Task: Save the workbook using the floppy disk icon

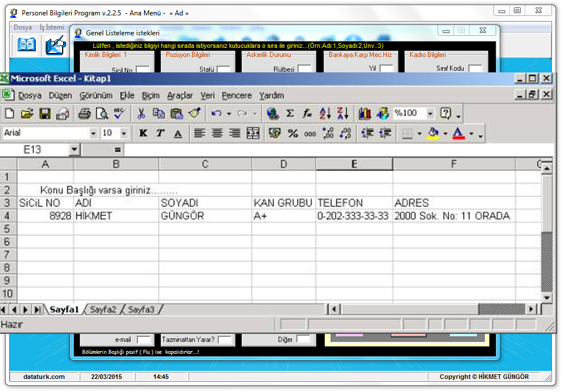Action: pos(45,113)
